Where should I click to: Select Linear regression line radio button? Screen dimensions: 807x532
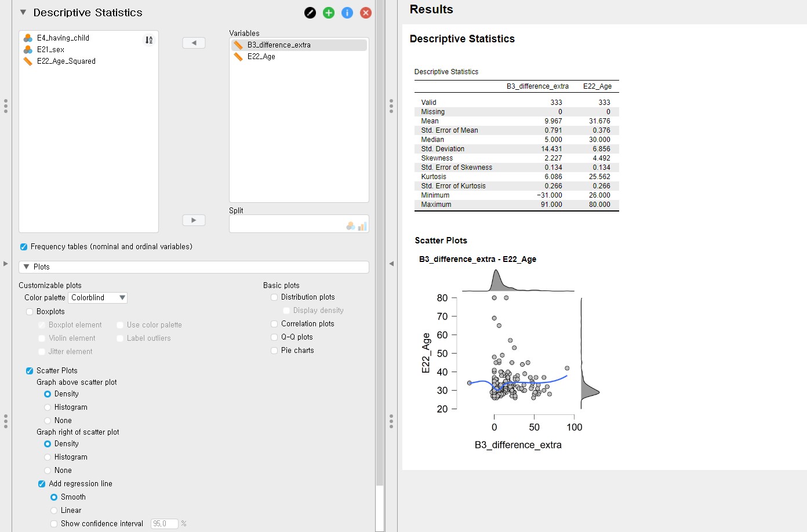point(54,511)
